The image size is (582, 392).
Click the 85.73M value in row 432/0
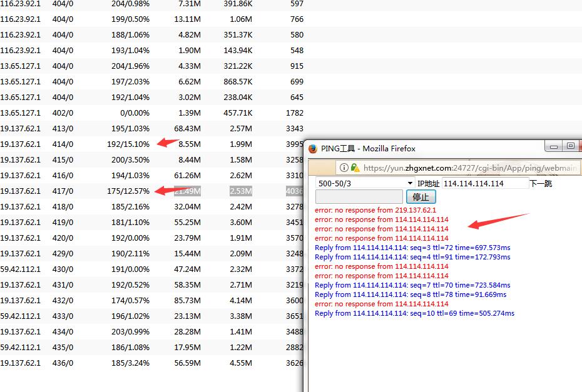[187, 300]
